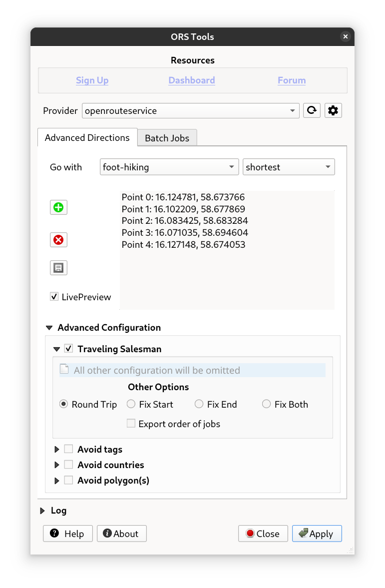The width and height of the screenshot is (385, 588).
Task: Expand the Avoid countries section arrow
Action: coord(57,465)
